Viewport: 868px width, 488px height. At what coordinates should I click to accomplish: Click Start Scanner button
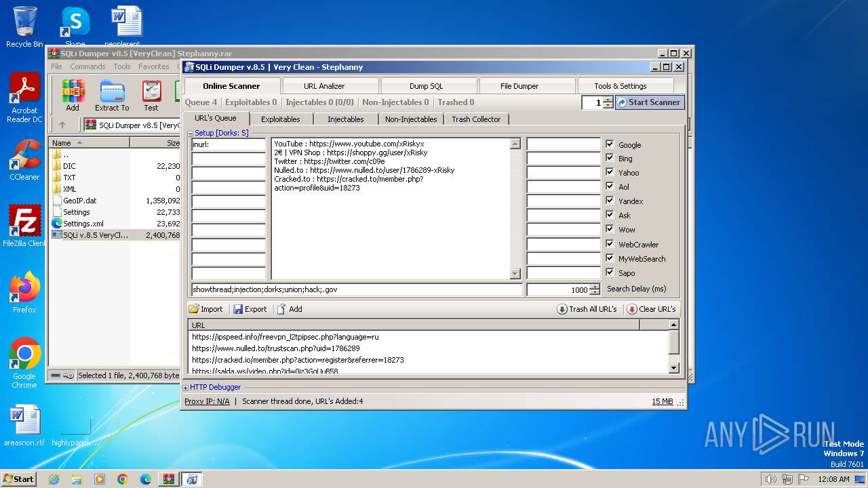click(x=650, y=102)
